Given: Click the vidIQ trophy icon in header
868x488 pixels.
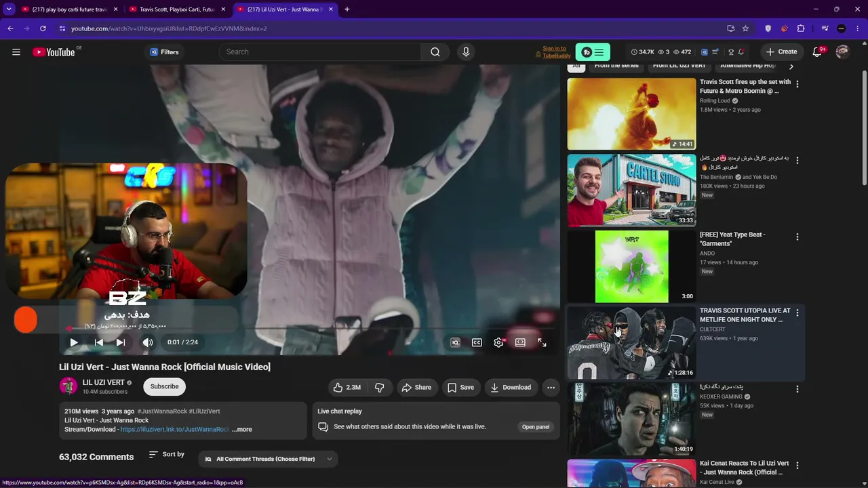Looking at the screenshot, I should [x=731, y=52].
